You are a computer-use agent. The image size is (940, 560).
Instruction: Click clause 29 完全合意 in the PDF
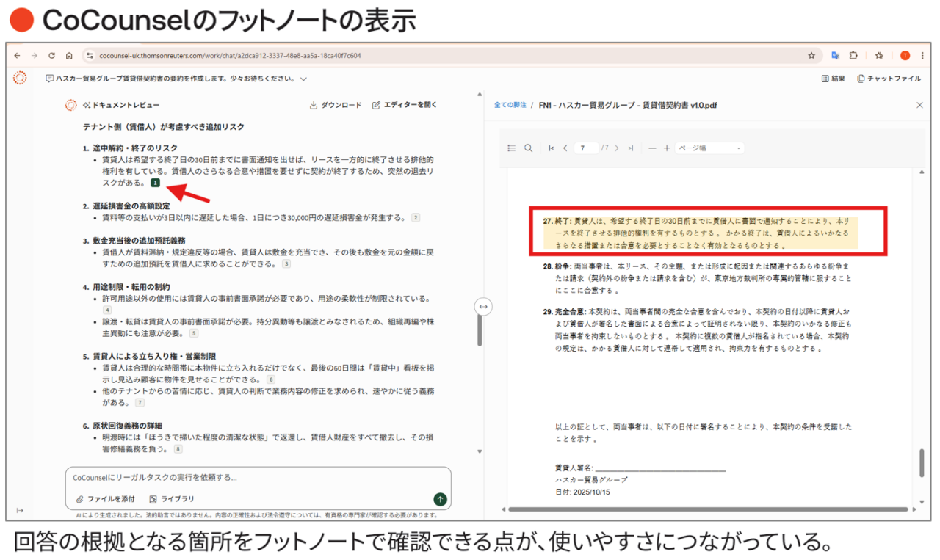[698, 330]
